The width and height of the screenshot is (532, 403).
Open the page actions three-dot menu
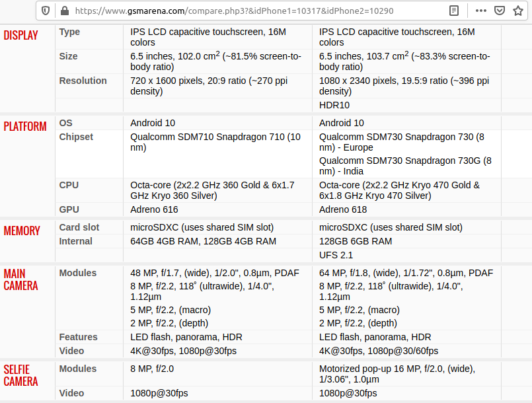[481, 11]
